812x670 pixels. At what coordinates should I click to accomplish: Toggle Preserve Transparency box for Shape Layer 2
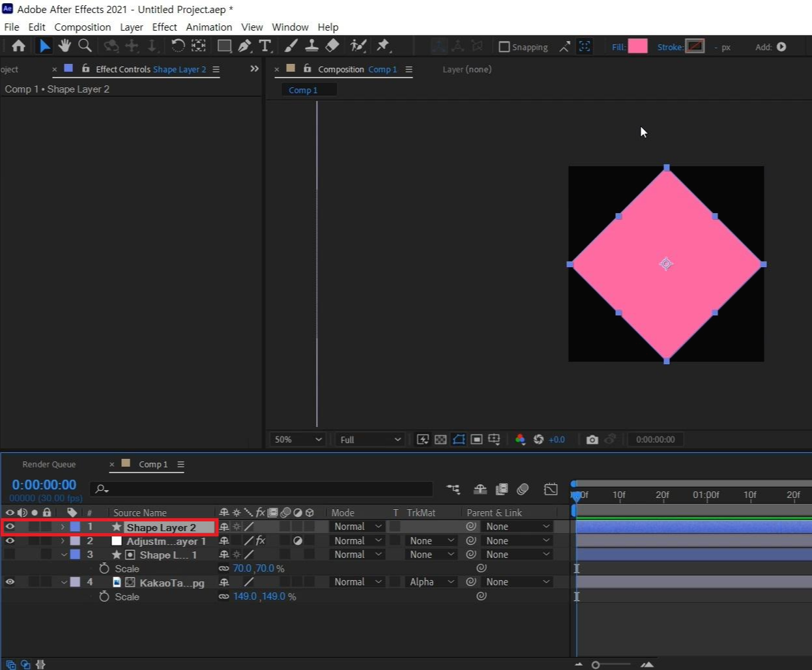(395, 527)
